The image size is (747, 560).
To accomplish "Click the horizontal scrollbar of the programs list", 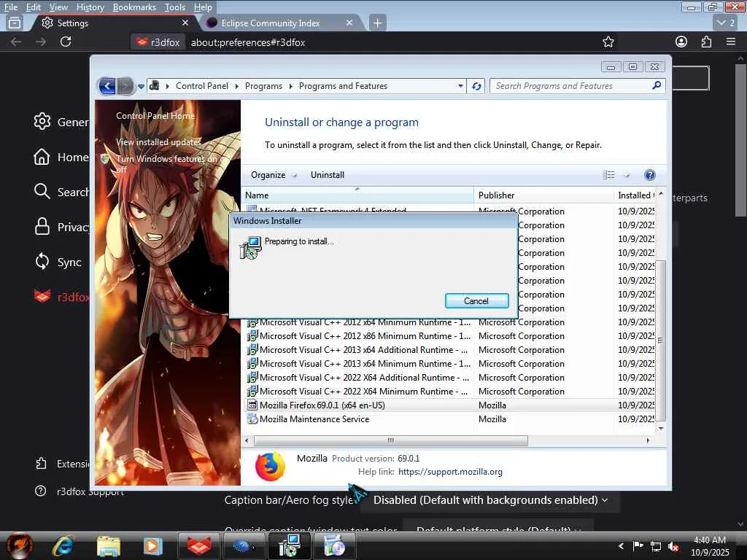I will 391,440.
